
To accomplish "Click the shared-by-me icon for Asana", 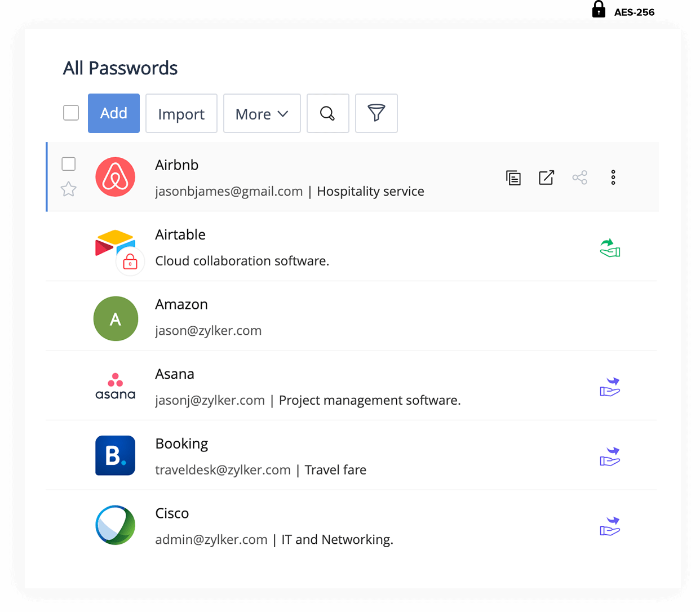I will pos(610,387).
